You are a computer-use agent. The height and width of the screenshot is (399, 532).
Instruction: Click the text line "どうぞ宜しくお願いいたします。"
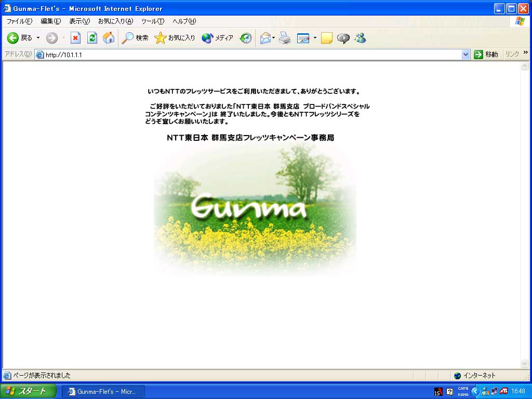coord(187,122)
